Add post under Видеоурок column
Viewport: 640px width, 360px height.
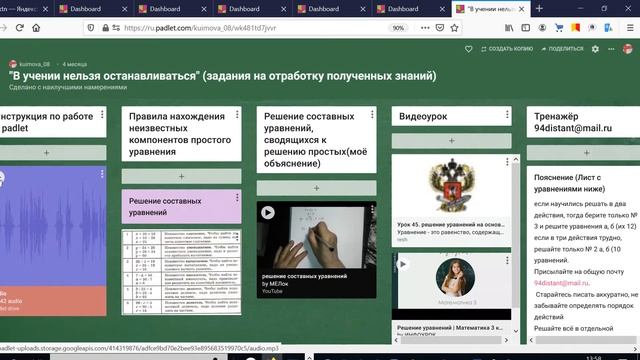tap(451, 141)
